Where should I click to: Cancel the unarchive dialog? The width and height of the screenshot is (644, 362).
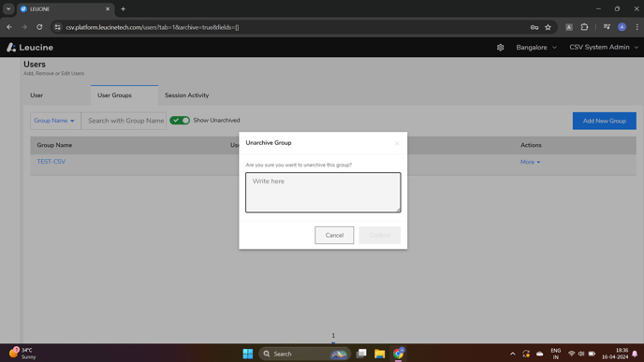tap(334, 235)
